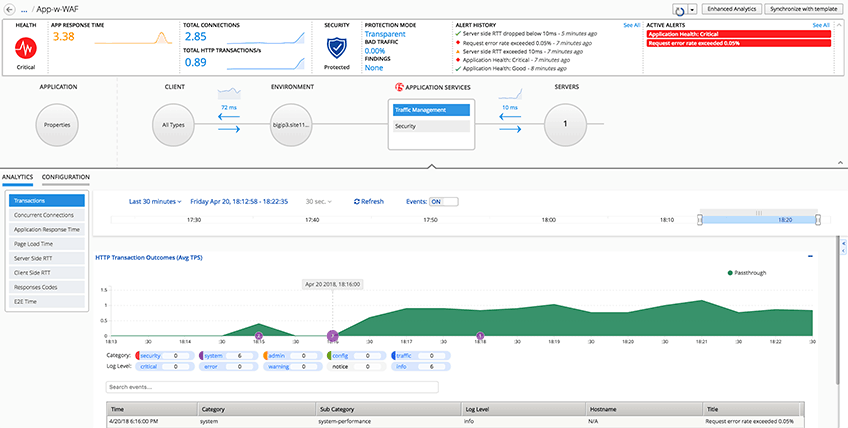Viewport: 848px width, 428px height.
Task: Open the Critical health heartbeat icon
Action: [x=25, y=49]
